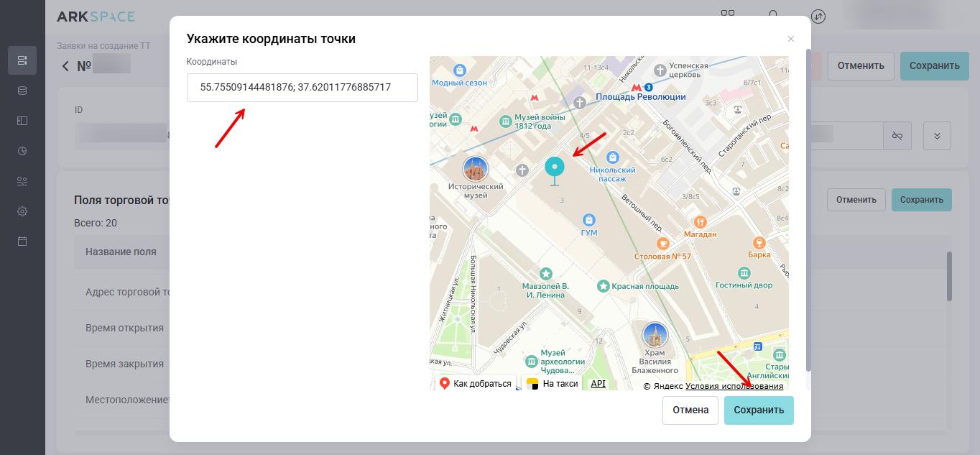Click Название поля column header

(x=121, y=252)
